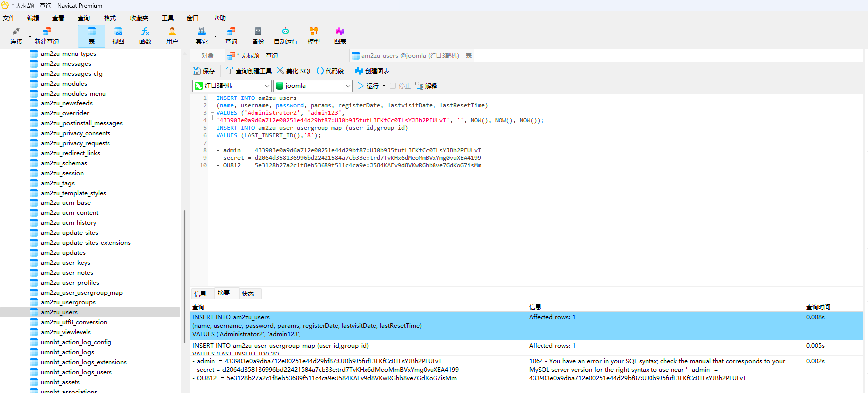This screenshot has width=868, height=393.
Task: Click the 保存 (Save) button
Action: (204, 71)
